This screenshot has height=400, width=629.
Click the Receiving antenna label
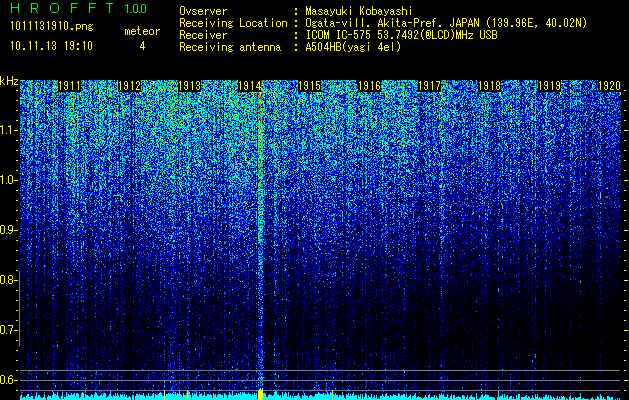[x=230, y=47]
